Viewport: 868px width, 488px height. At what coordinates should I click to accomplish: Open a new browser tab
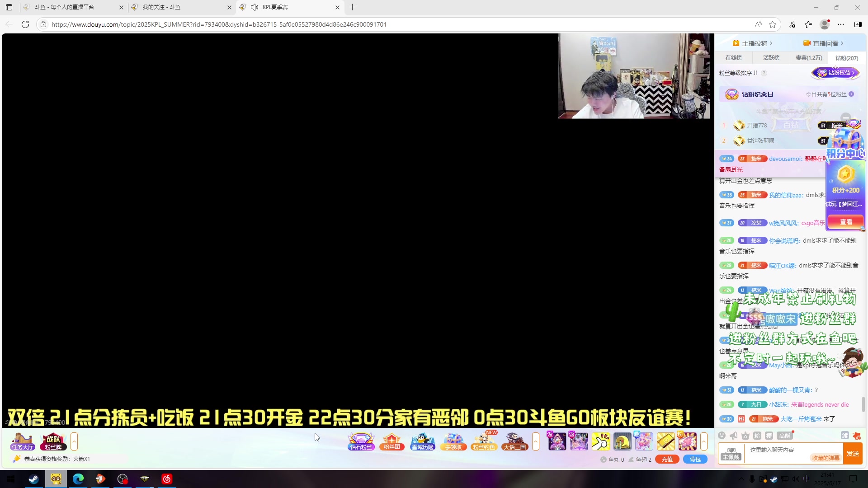pos(353,7)
